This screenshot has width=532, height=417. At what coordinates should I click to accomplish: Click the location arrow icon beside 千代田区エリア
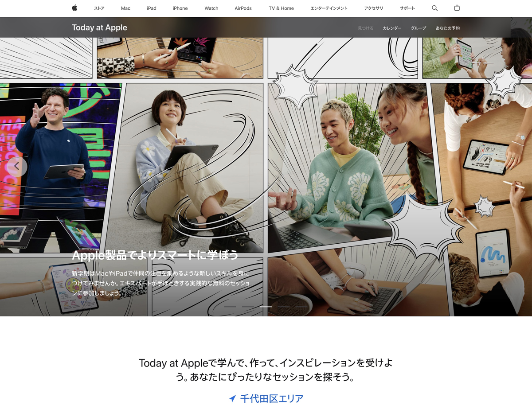pyautogui.click(x=232, y=399)
